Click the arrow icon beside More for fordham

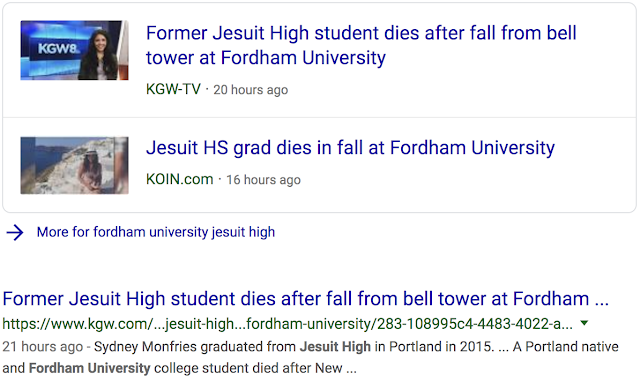pos(15,233)
